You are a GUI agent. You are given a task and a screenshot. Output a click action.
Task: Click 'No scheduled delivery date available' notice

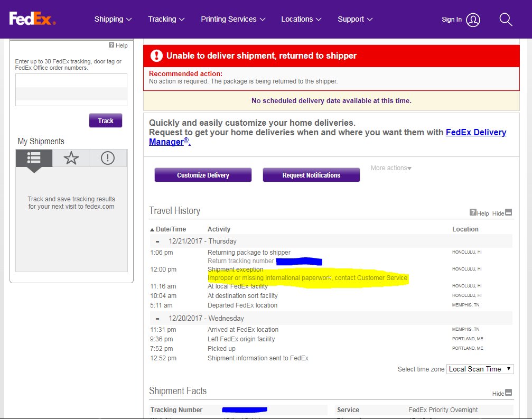pos(331,101)
